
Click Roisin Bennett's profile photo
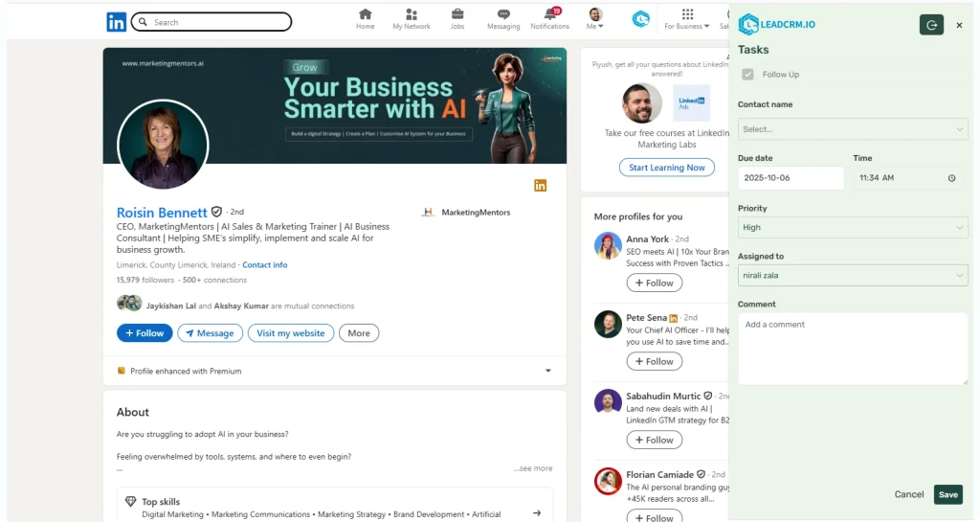coord(163,145)
